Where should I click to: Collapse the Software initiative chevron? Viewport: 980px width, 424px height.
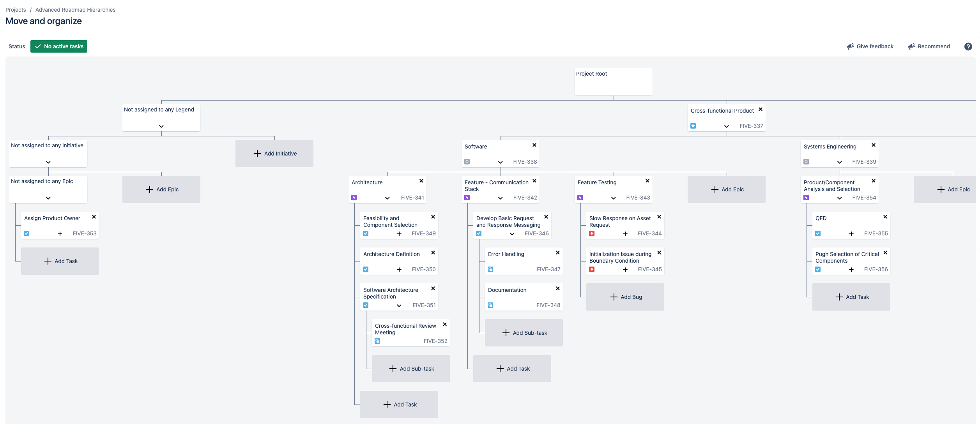(x=501, y=162)
